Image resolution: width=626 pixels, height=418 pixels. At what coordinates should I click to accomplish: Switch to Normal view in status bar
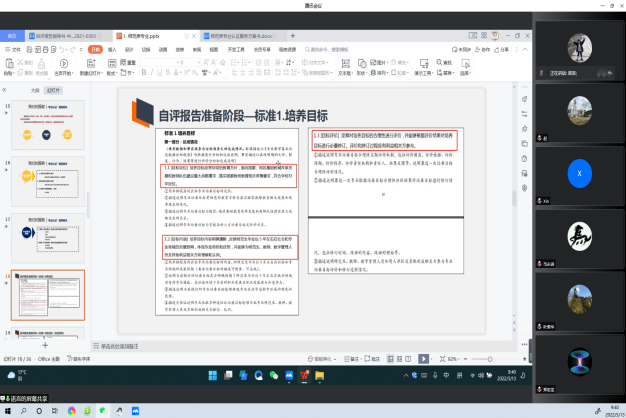pos(390,359)
